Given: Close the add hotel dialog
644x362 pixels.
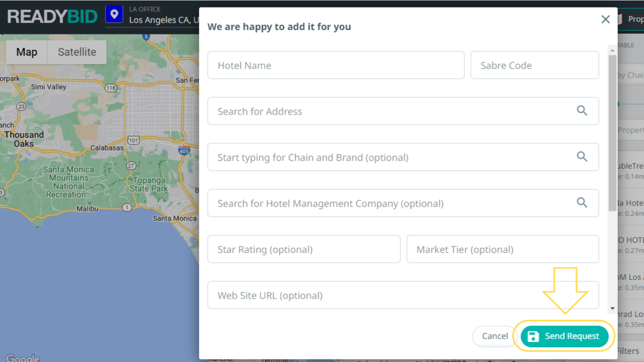Looking at the screenshot, I should (605, 19).
